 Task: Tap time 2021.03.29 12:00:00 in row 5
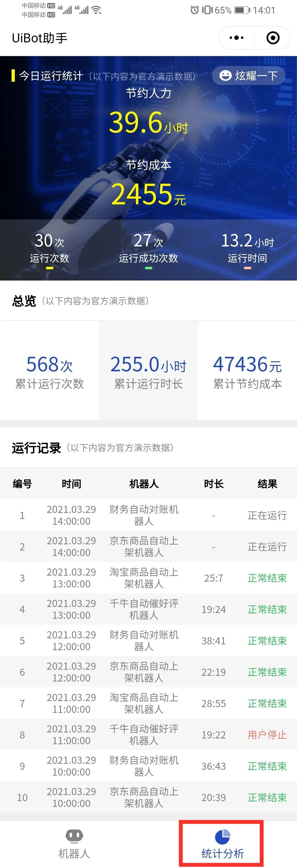[x=71, y=641]
